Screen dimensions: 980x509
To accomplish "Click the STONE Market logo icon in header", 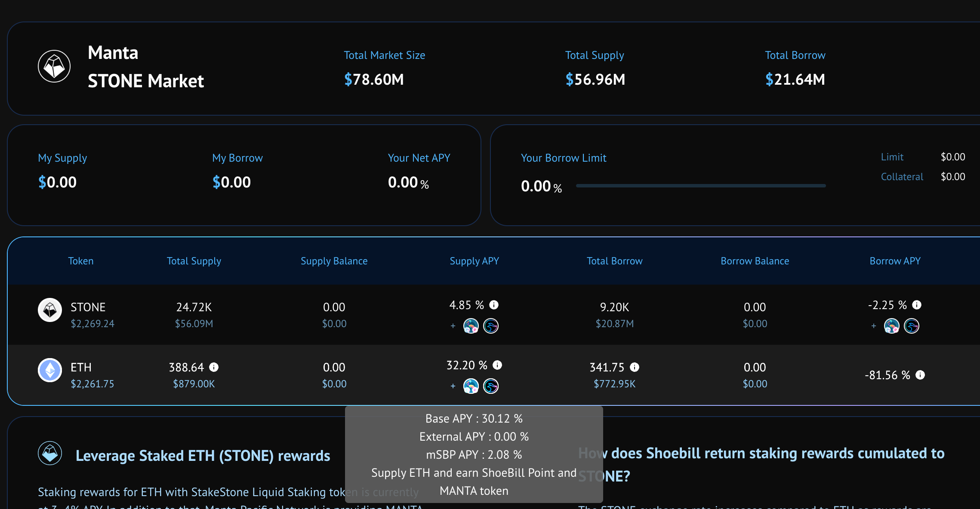I will (x=54, y=66).
